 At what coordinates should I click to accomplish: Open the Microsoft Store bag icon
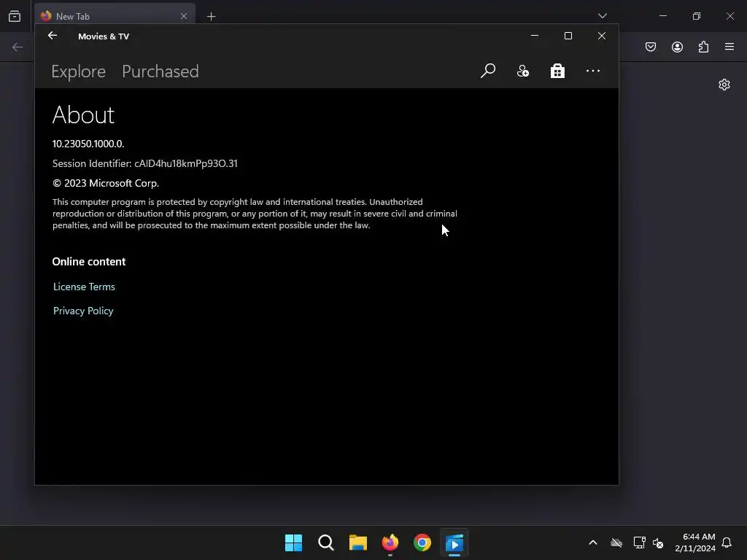(557, 71)
